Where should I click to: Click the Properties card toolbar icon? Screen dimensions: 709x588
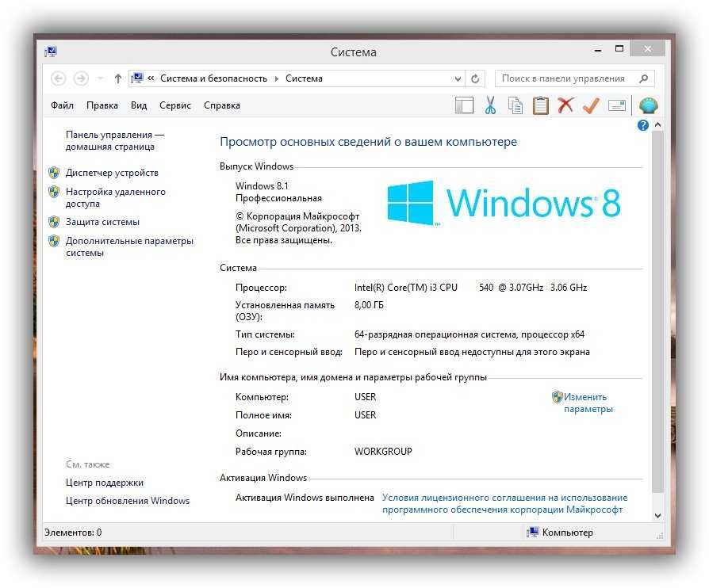tap(617, 105)
